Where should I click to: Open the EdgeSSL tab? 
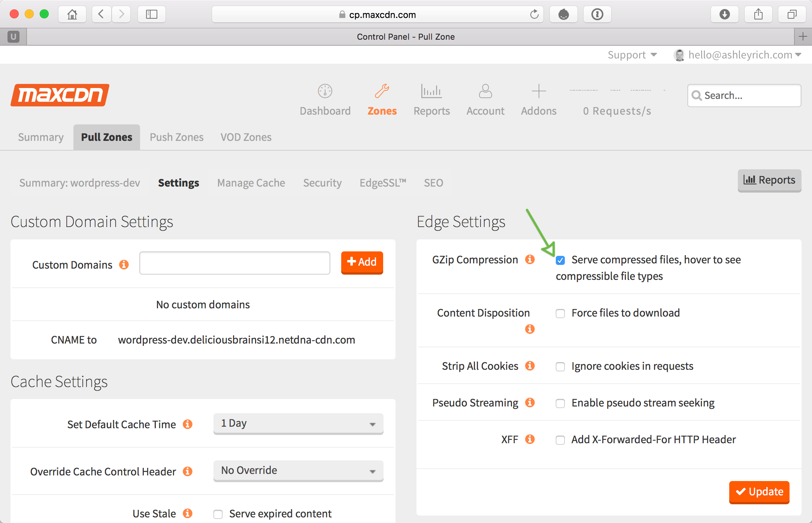[383, 182]
